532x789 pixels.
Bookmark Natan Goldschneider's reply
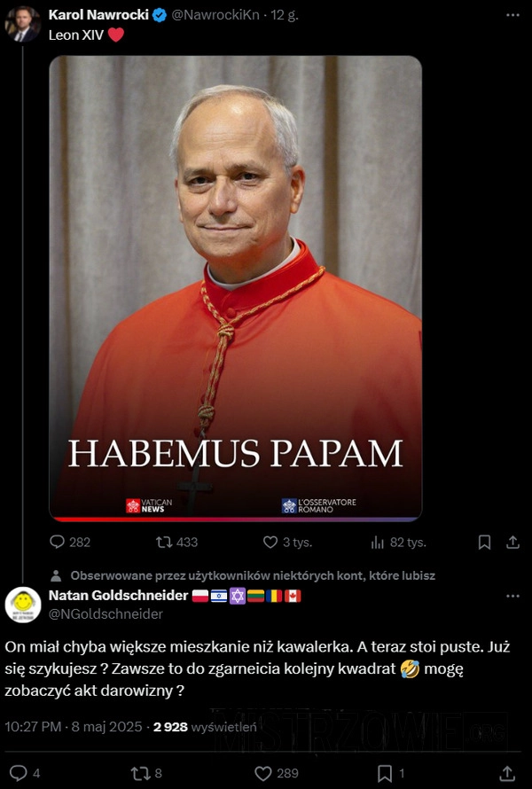coord(390,773)
